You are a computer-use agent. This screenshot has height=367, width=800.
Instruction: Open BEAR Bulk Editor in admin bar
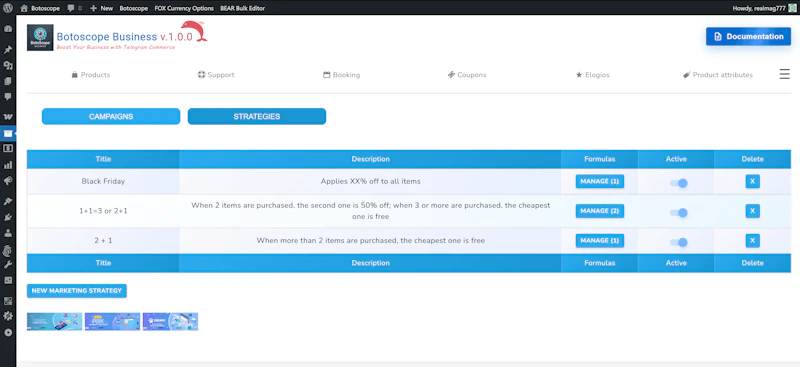click(x=242, y=8)
